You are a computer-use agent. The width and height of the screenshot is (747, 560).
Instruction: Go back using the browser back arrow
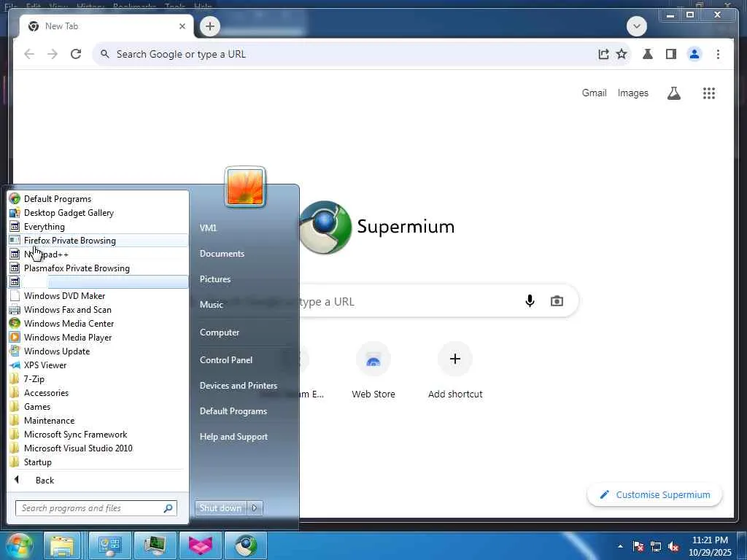point(29,54)
